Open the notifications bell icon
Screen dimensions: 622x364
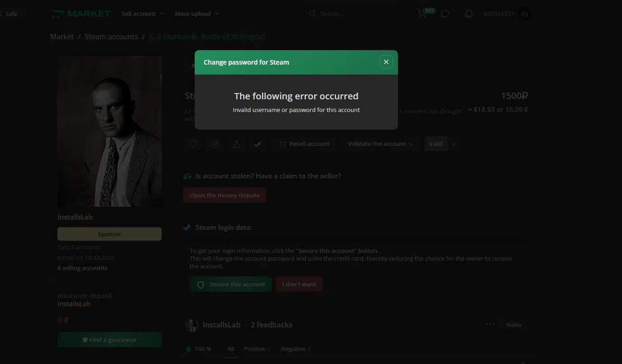point(469,14)
